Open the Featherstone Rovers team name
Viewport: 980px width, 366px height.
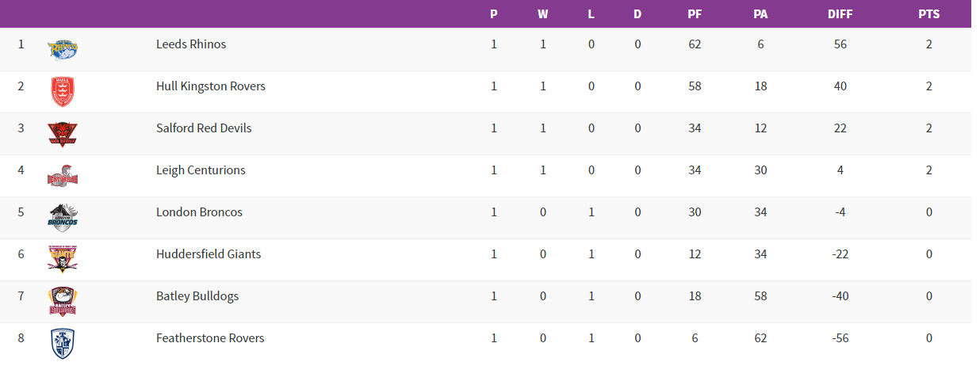click(x=210, y=338)
